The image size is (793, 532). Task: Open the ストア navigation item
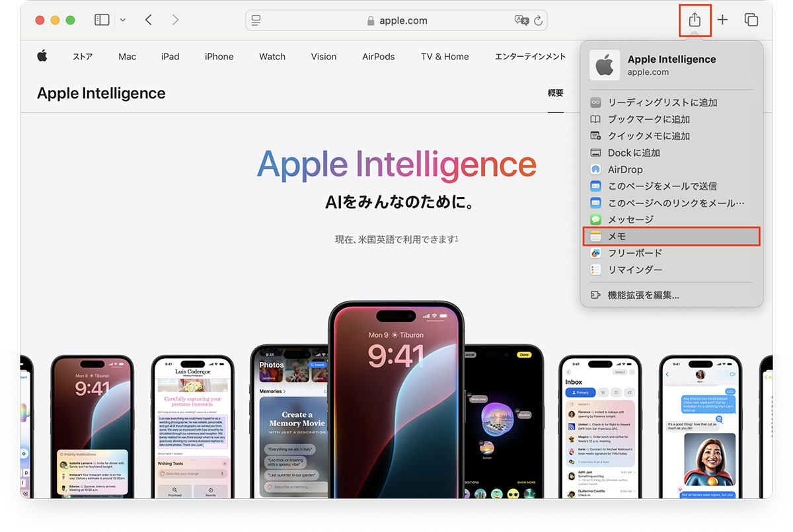[83, 57]
